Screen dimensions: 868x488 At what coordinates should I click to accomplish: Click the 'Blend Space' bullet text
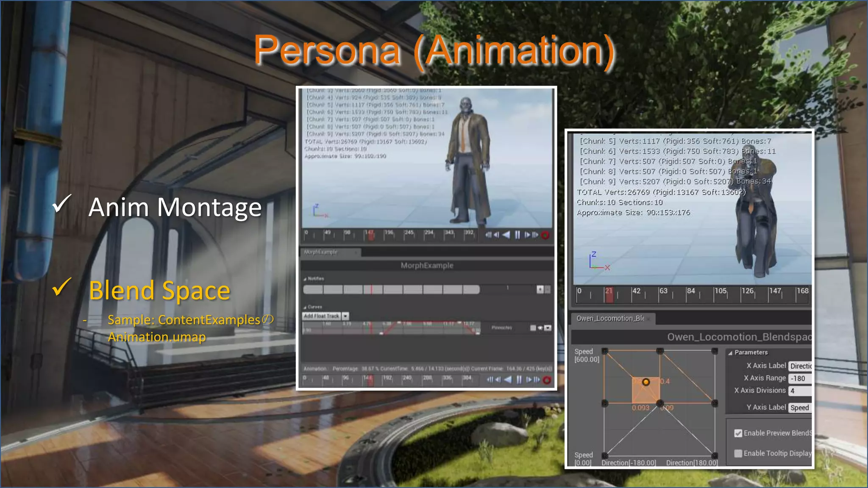tap(159, 291)
